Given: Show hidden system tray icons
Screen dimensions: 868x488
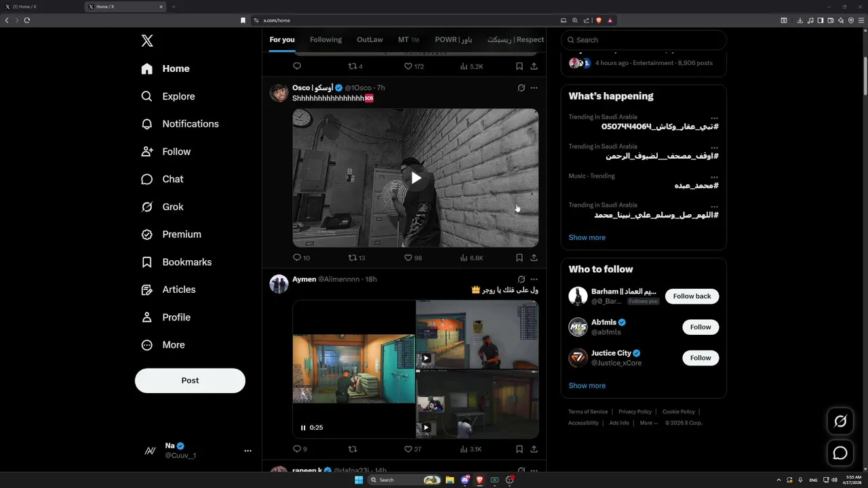Looking at the screenshot, I should (778, 480).
